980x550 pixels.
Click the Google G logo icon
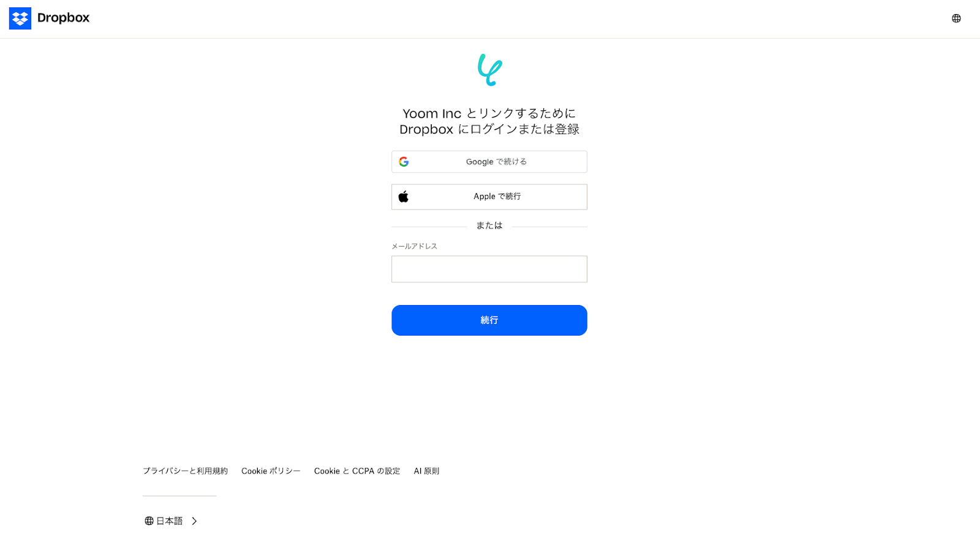point(404,162)
